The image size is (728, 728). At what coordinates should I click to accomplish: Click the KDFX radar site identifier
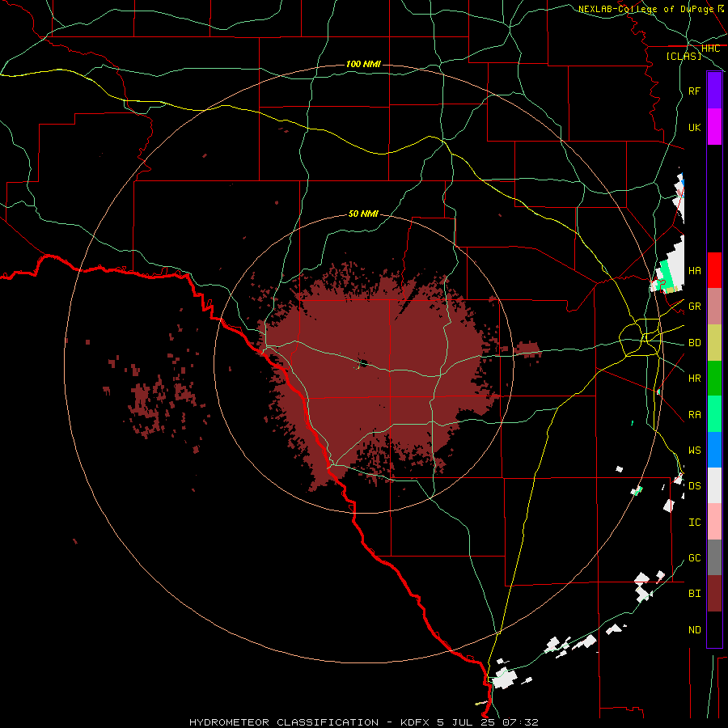(416, 722)
